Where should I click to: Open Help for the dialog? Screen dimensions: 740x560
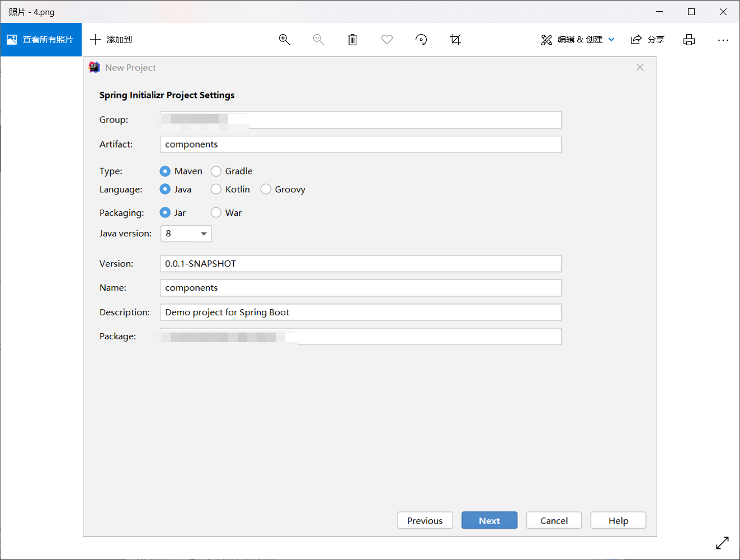coord(618,520)
